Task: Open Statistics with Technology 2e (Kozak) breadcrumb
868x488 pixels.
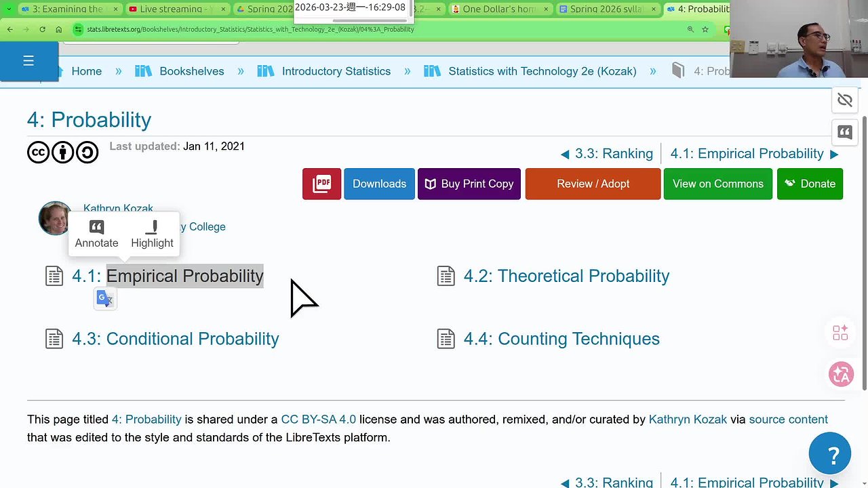Action: pos(542,71)
